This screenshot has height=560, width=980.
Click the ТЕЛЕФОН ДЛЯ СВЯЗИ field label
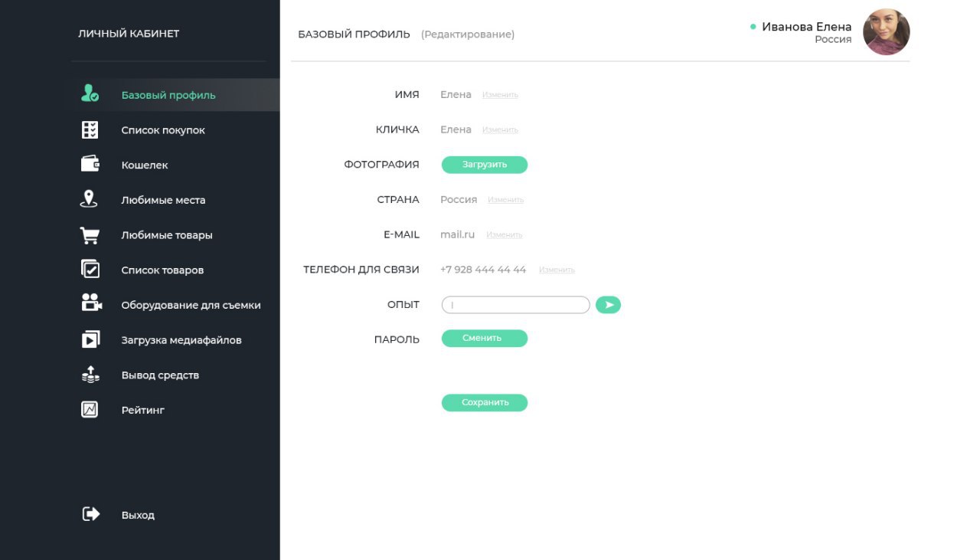pyautogui.click(x=361, y=270)
